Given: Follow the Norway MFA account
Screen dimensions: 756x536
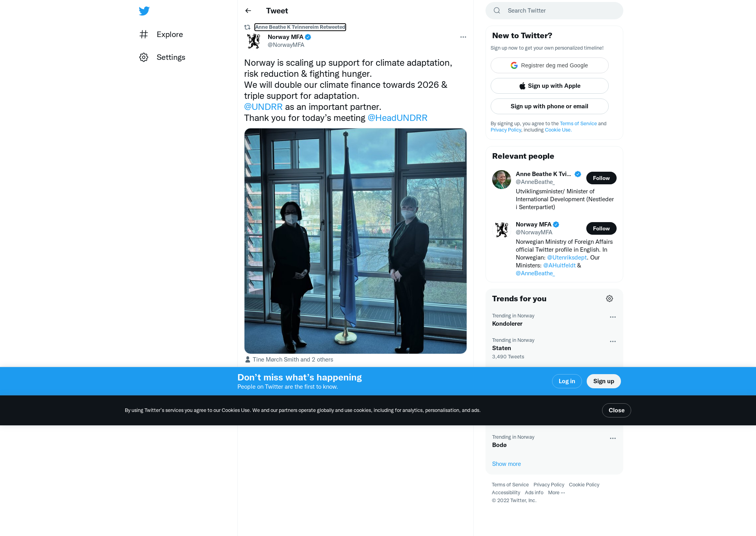Looking at the screenshot, I should (x=601, y=228).
